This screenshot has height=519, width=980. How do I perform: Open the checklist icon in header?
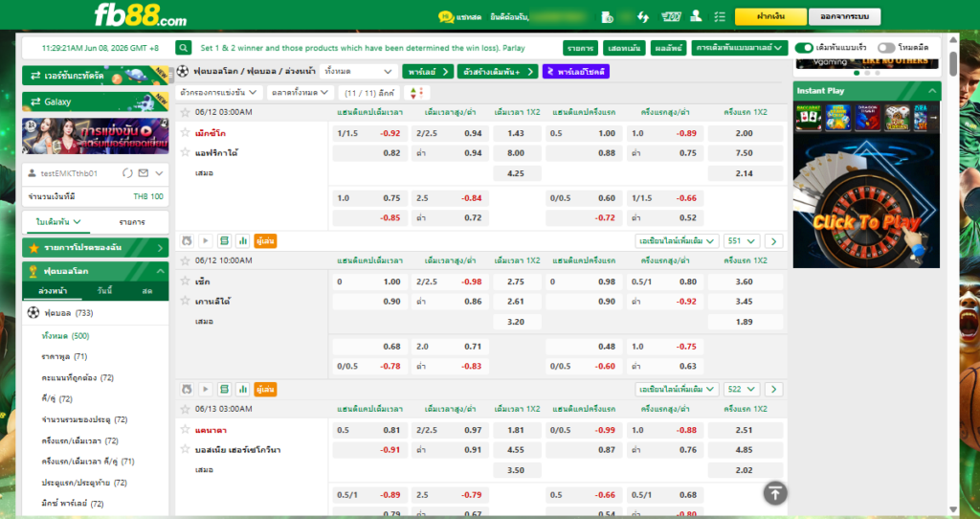point(720,17)
